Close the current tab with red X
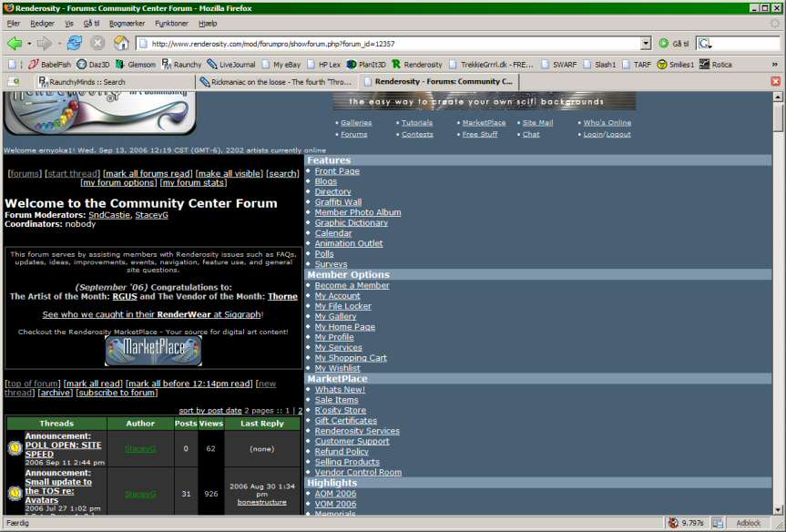 [776, 81]
